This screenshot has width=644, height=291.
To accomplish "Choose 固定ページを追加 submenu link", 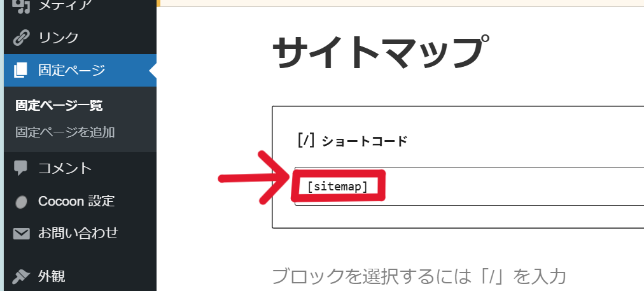I will (x=65, y=132).
